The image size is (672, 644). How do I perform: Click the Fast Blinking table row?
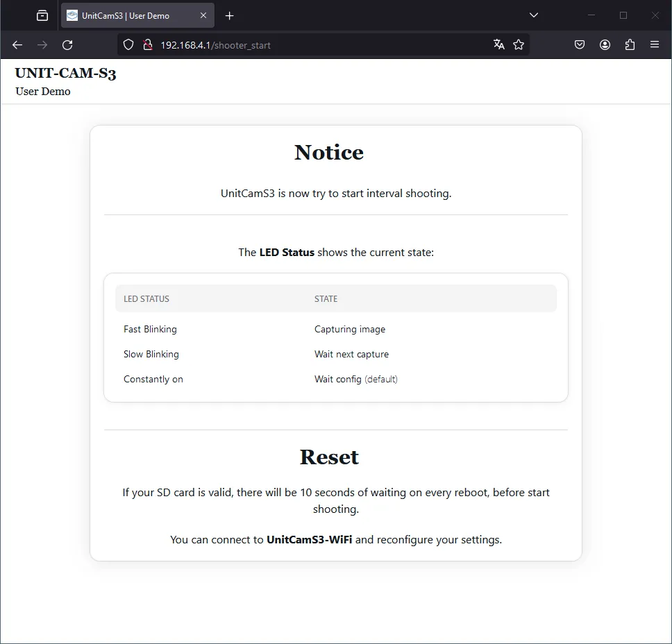point(151,330)
